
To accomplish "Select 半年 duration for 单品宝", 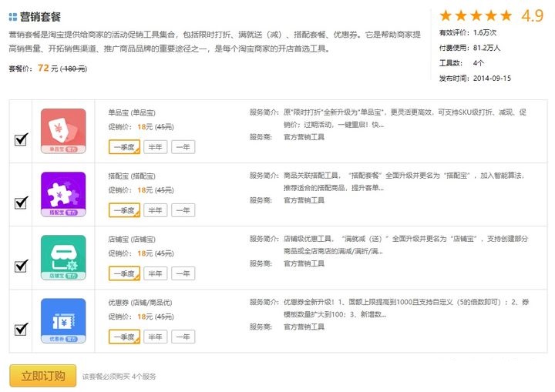I will (155, 146).
